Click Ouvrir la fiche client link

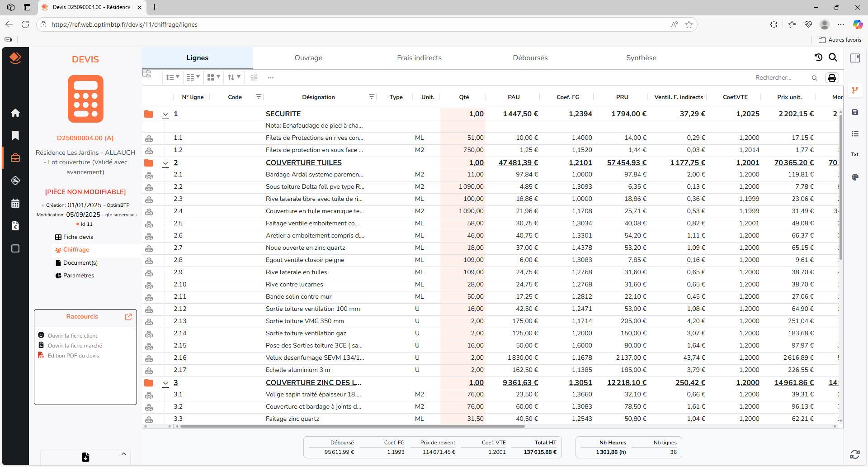pos(73,336)
